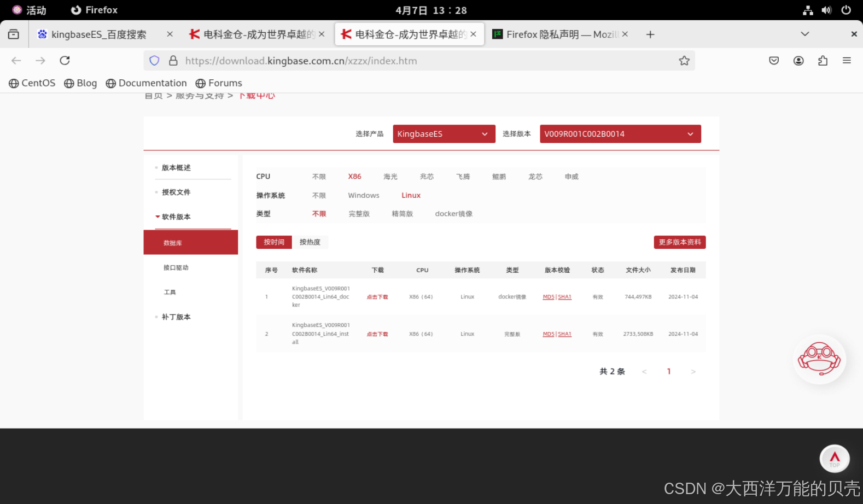Open the CentOS bookmark
The width and height of the screenshot is (863, 504).
(32, 83)
